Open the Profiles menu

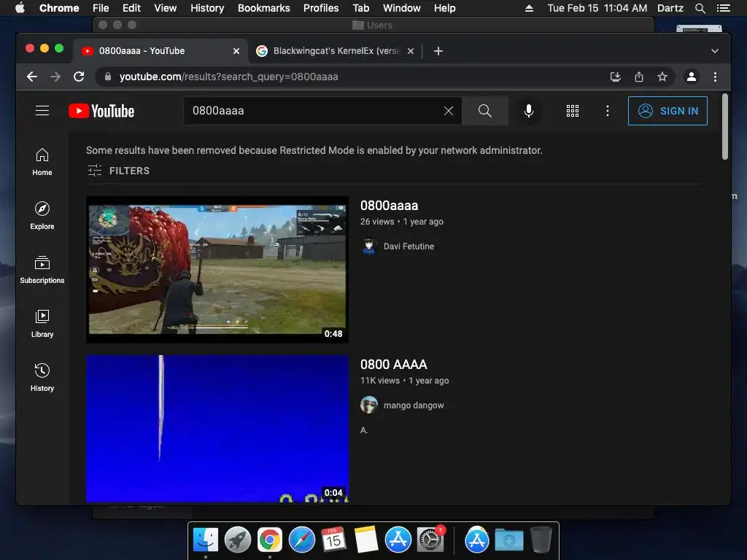click(x=321, y=8)
